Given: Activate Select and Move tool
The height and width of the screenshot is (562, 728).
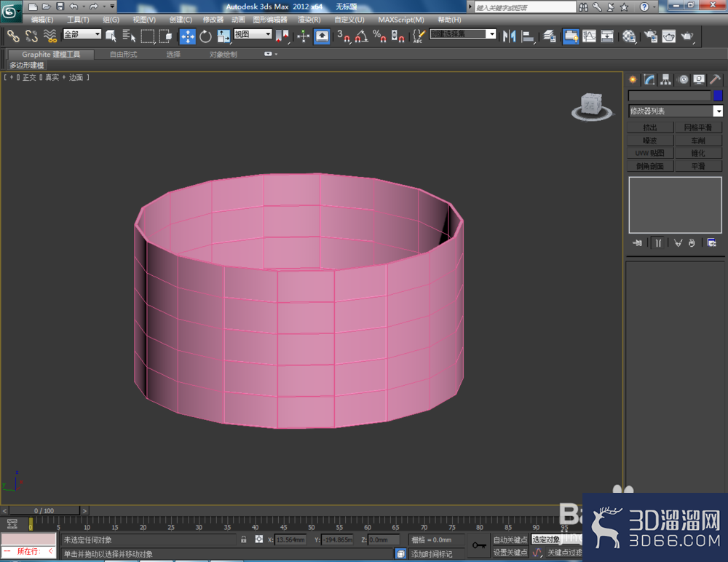Looking at the screenshot, I should (x=188, y=36).
